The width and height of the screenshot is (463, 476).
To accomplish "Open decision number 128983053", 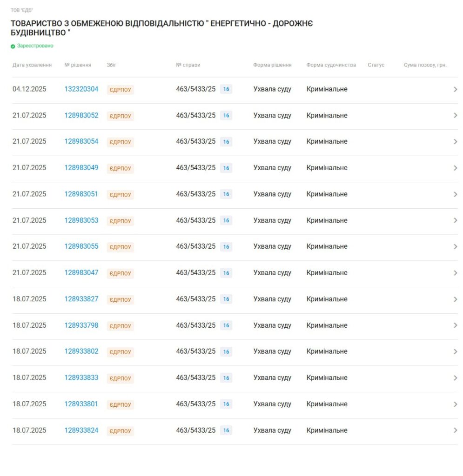I will click(x=81, y=220).
